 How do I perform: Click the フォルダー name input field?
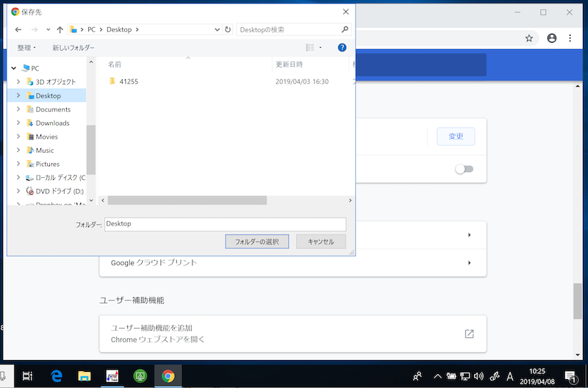225,224
